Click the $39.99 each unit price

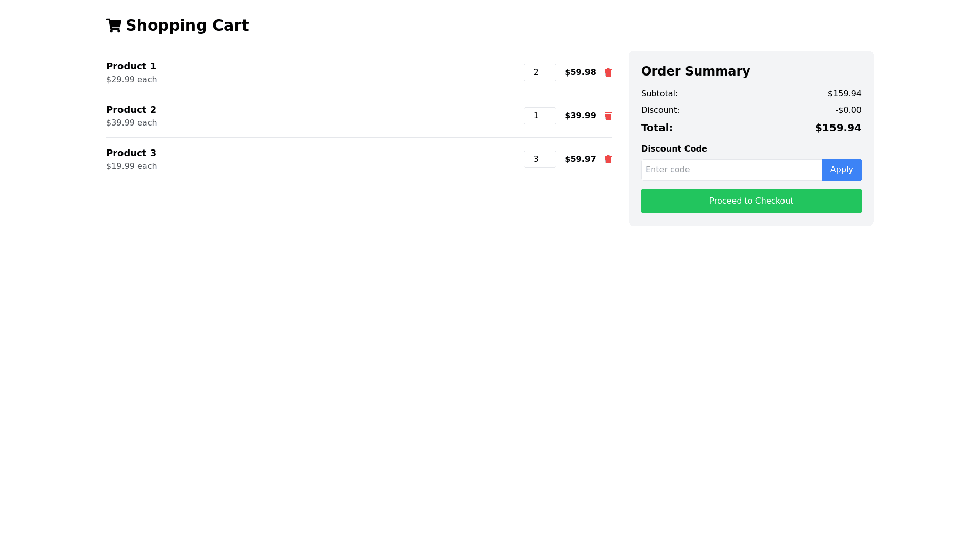[x=131, y=123]
